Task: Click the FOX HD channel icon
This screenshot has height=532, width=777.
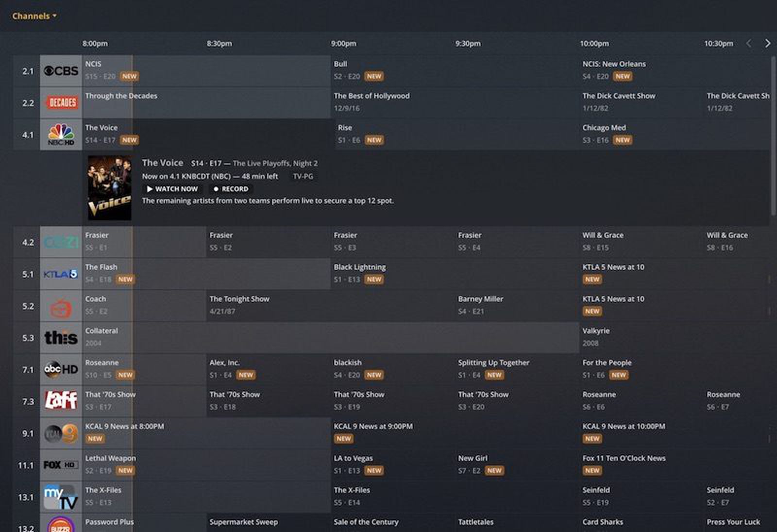Action: click(x=60, y=465)
